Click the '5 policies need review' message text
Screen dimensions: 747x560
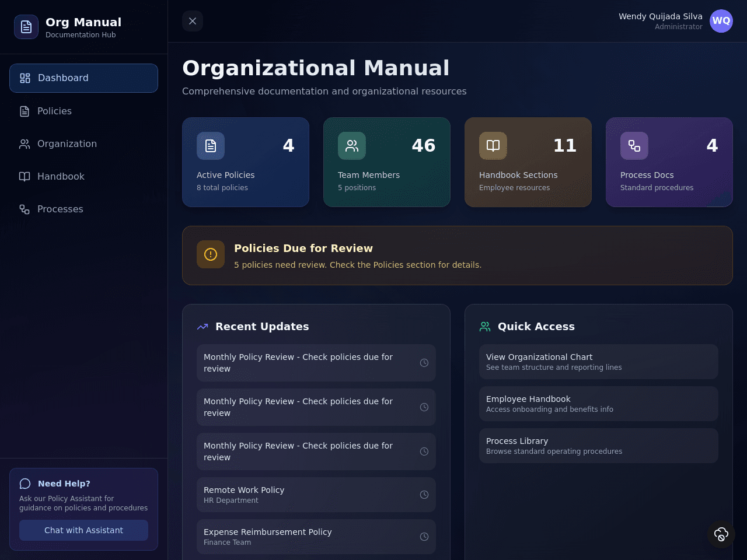point(358,265)
